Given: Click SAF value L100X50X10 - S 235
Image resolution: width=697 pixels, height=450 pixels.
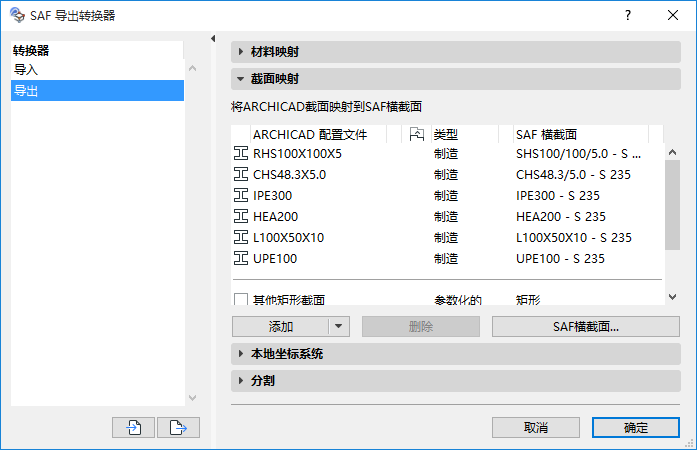Looking at the screenshot, I should point(573,237).
